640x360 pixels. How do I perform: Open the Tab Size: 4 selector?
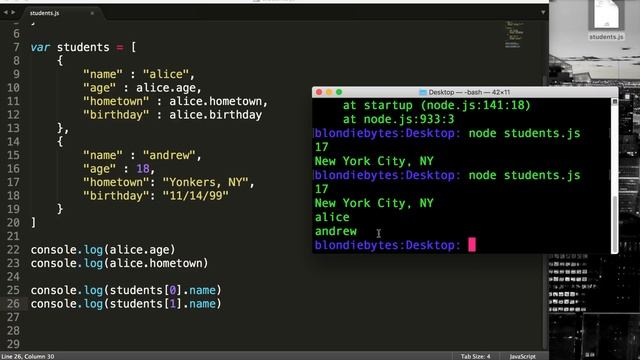coord(476,356)
